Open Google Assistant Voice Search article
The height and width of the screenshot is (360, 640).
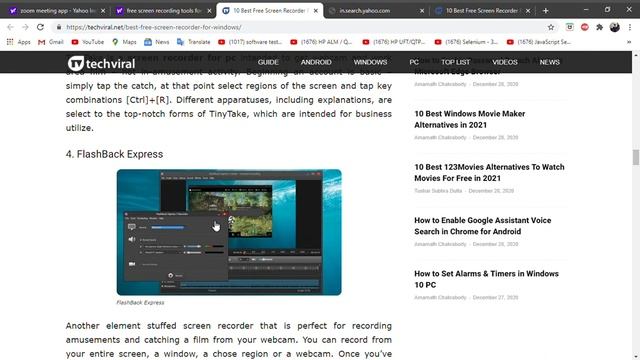[x=482, y=226]
